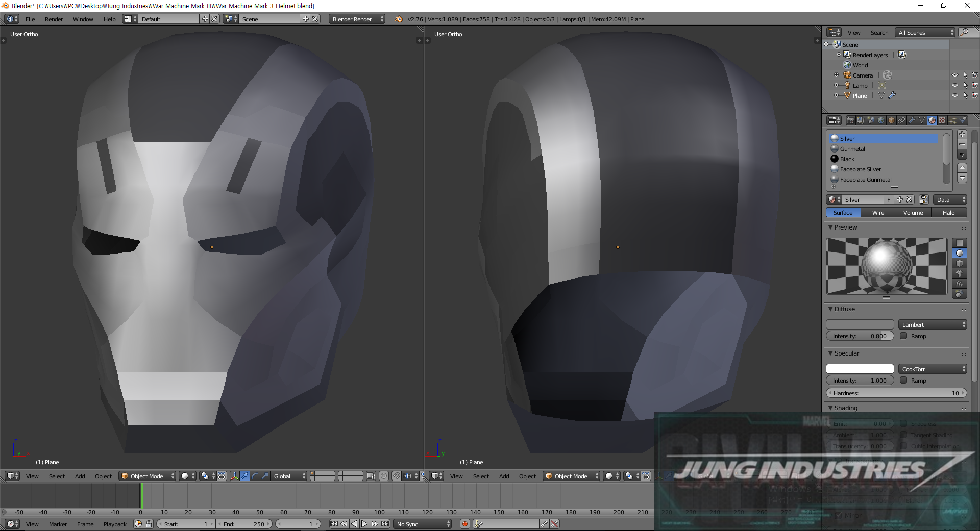The height and width of the screenshot is (531, 980).
Task: Expand the Camera item in outliner
Action: point(836,75)
